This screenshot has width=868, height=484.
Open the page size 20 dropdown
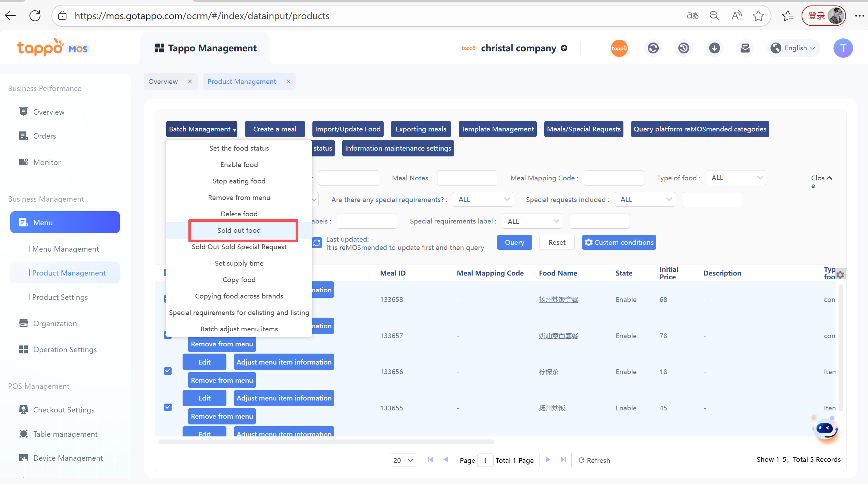[x=403, y=460]
